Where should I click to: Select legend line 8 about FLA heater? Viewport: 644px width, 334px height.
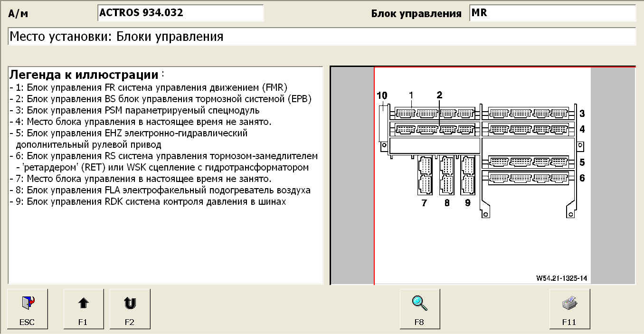click(x=160, y=190)
